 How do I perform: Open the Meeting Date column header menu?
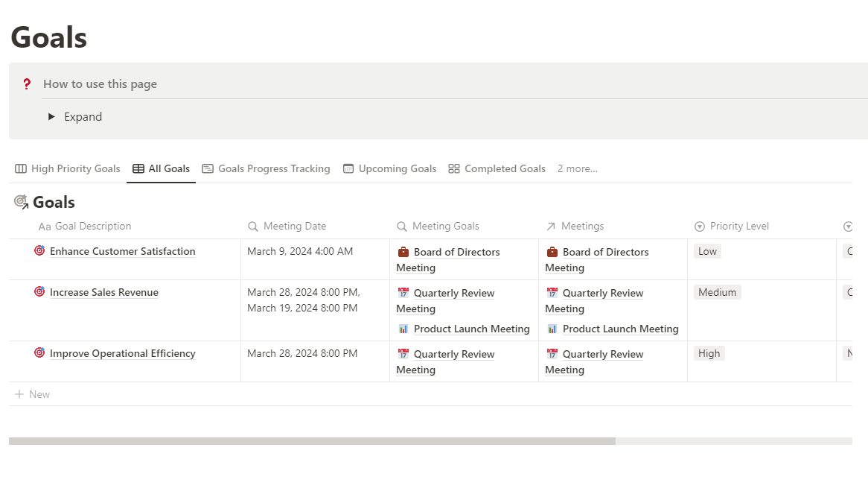coord(294,227)
